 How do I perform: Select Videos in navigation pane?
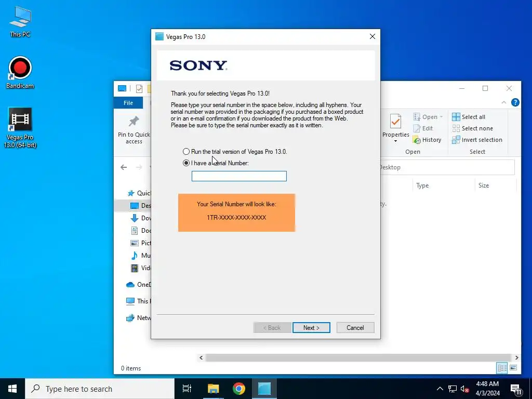click(x=140, y=268)
